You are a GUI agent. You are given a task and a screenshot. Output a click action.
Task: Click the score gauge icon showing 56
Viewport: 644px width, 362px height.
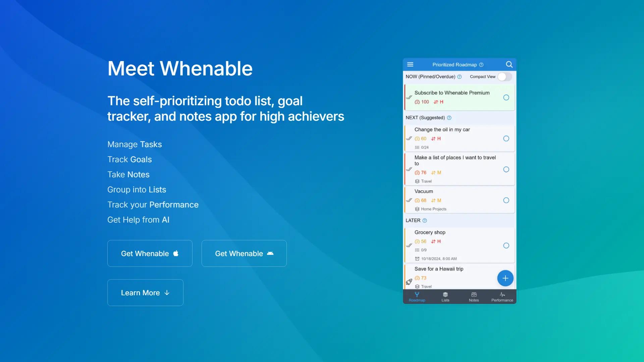click(x=417, y=241)
